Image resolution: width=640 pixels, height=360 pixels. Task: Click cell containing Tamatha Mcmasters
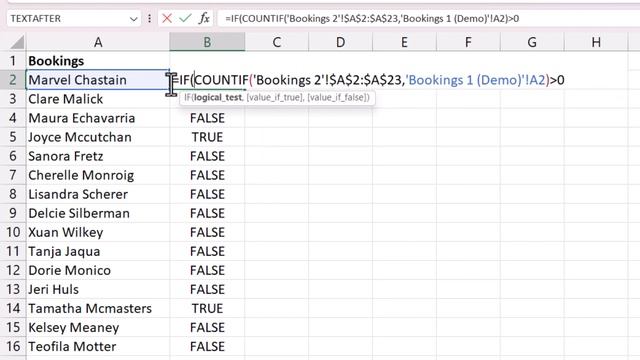(98, 308)
